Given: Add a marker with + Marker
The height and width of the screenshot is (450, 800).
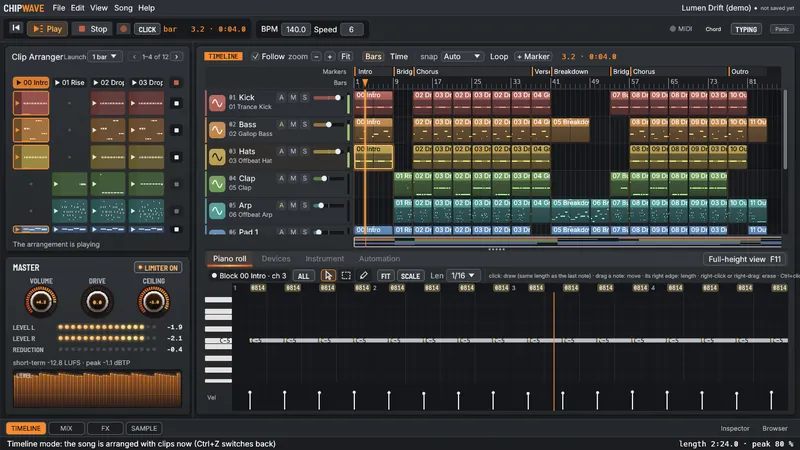Looking at the screenshot, I should [x=533, y=57].
